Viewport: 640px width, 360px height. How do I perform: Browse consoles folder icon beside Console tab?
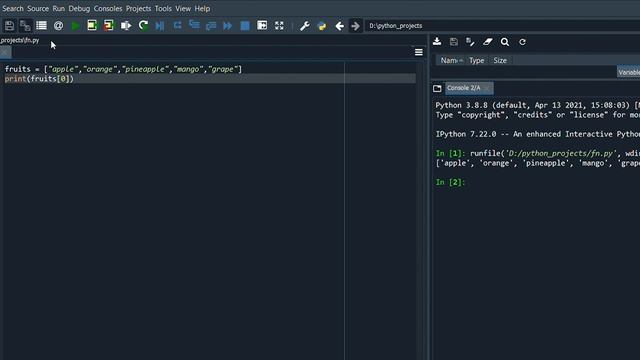coord(437,88)
